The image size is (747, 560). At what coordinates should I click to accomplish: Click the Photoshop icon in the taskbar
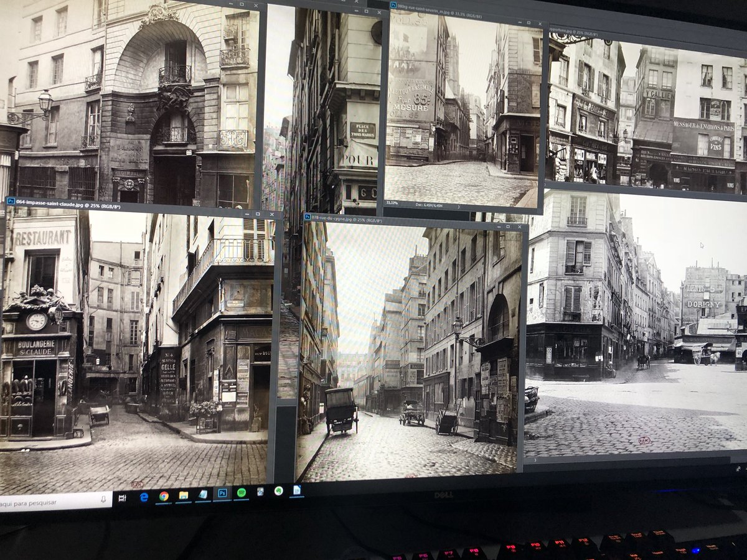(222, 493)
